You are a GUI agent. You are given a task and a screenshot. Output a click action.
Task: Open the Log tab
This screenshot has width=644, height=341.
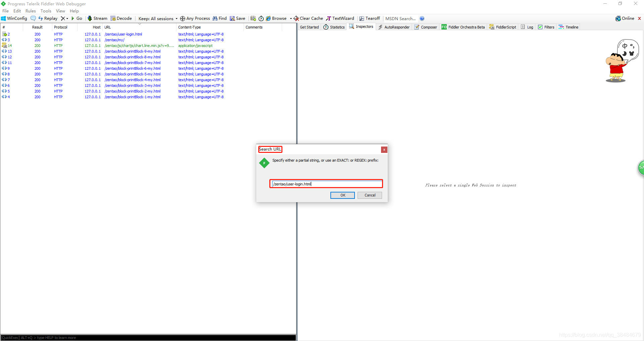(527, 27)
